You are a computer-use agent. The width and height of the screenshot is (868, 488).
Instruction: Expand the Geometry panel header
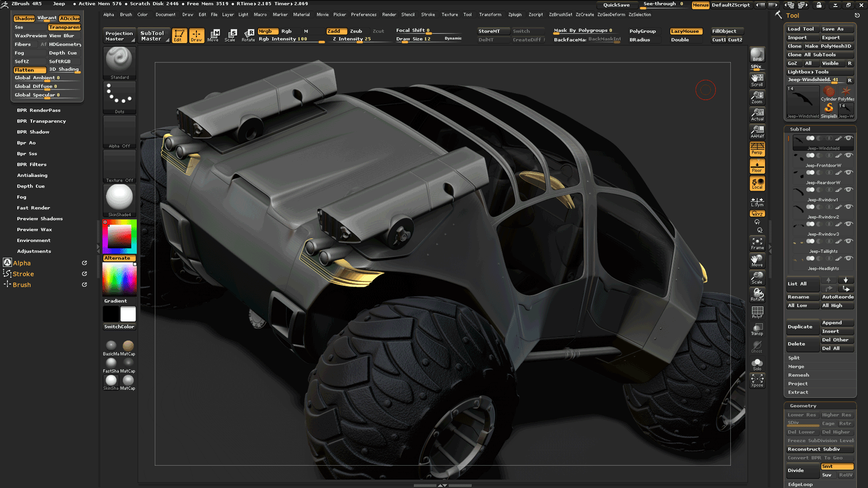(802, 405)
